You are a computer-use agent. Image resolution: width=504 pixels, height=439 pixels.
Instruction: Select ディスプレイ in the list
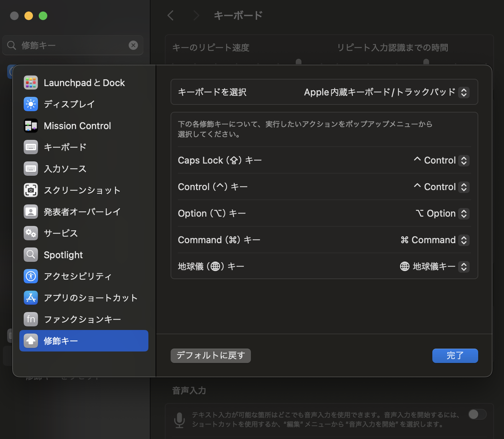(x=84, y=104)
